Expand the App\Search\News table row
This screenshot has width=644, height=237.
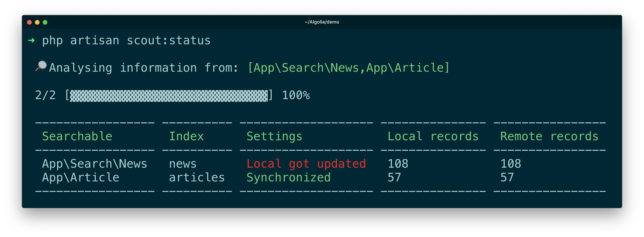[x=94, y=164]
